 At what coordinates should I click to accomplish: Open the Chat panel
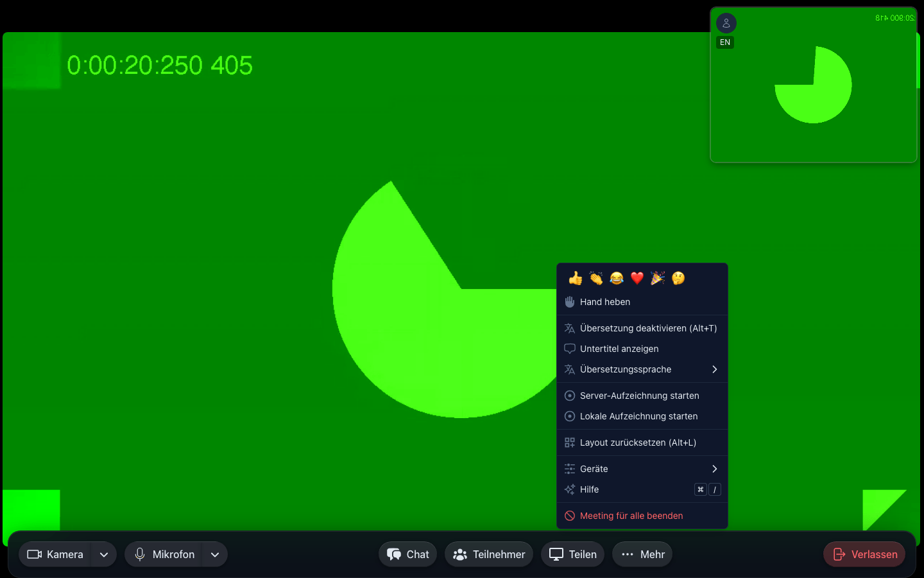407,554
